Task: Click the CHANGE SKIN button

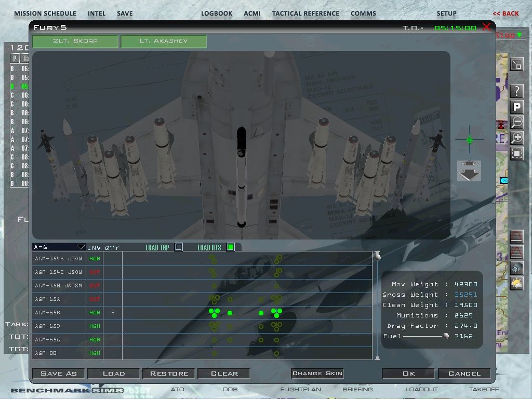Action: click(317, 373)
